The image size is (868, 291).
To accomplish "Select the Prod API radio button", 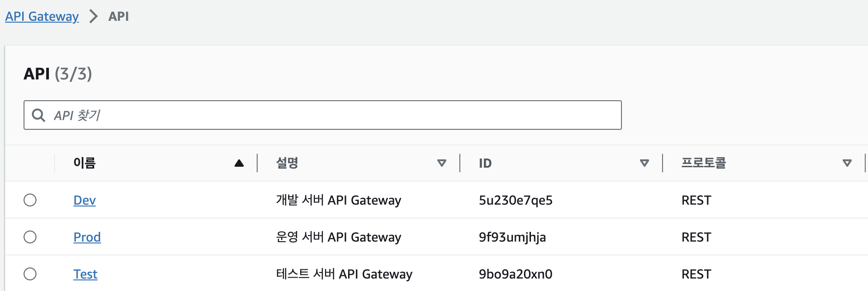I will (30, 237).
